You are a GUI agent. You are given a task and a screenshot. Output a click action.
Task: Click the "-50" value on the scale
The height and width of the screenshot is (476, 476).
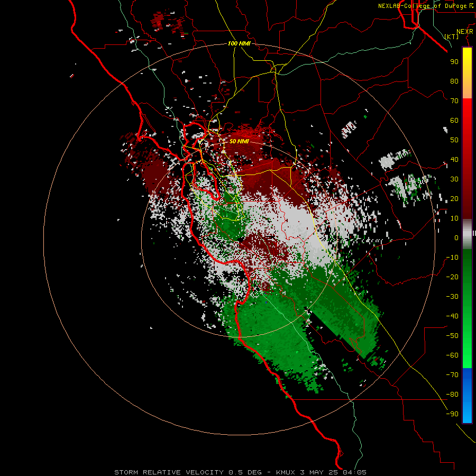point(452,336)
